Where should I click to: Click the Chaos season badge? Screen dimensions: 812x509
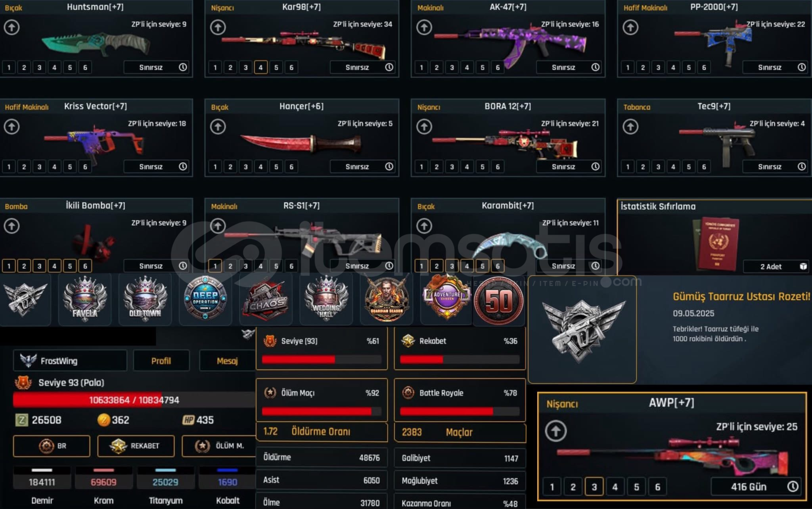pyautogui.click(x=265, y=299)
